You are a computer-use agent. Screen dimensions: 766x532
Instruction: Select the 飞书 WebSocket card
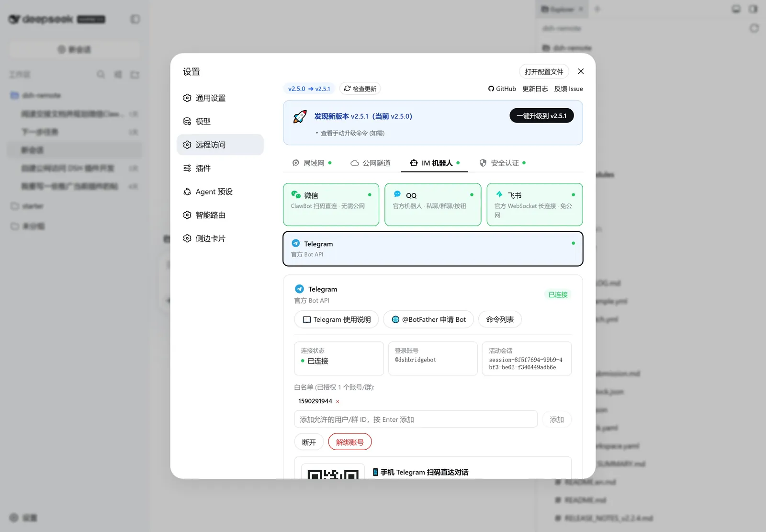point(535,204)
